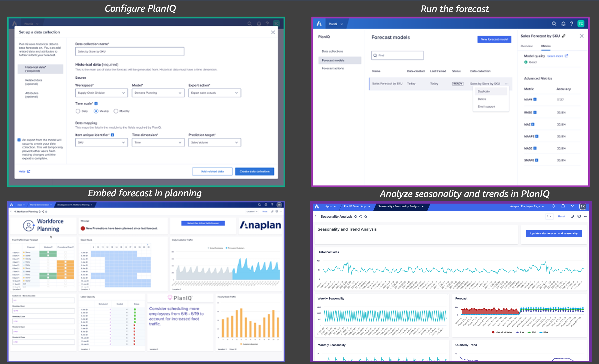Click the Create data collection button
This screenshot has width=599, height=364.
click(x=254, y=171)
